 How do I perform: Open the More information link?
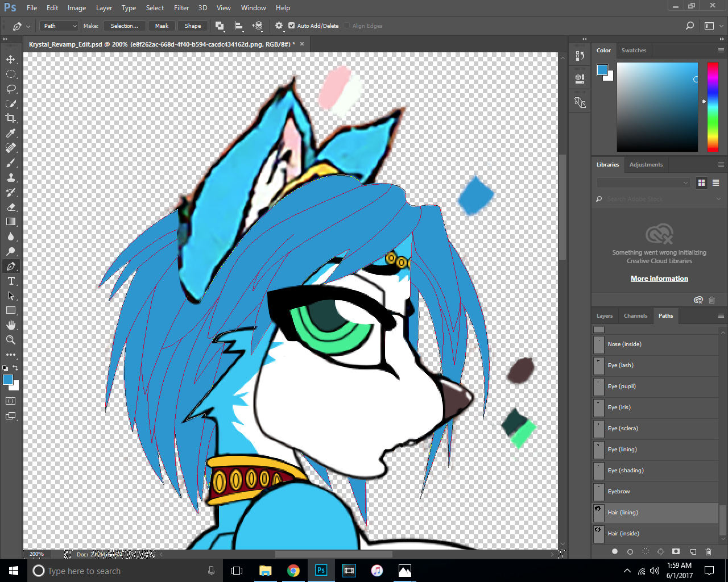[x=659, y=278]
